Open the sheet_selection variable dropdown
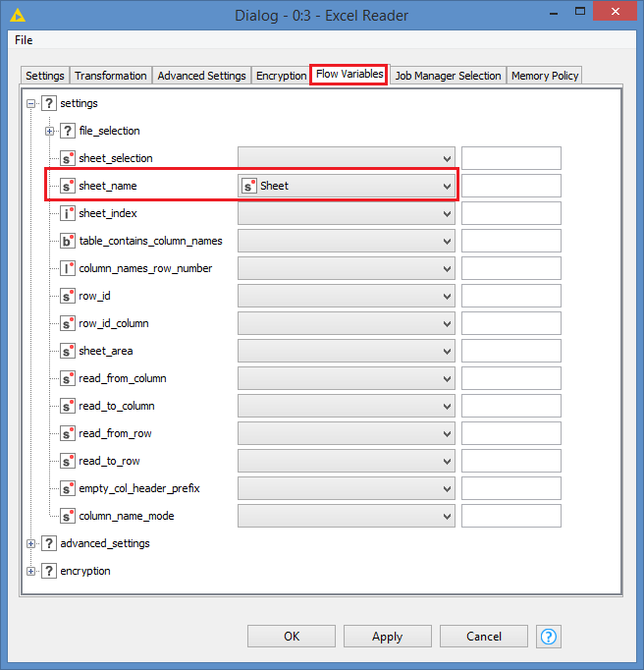 tap(347, 158)
